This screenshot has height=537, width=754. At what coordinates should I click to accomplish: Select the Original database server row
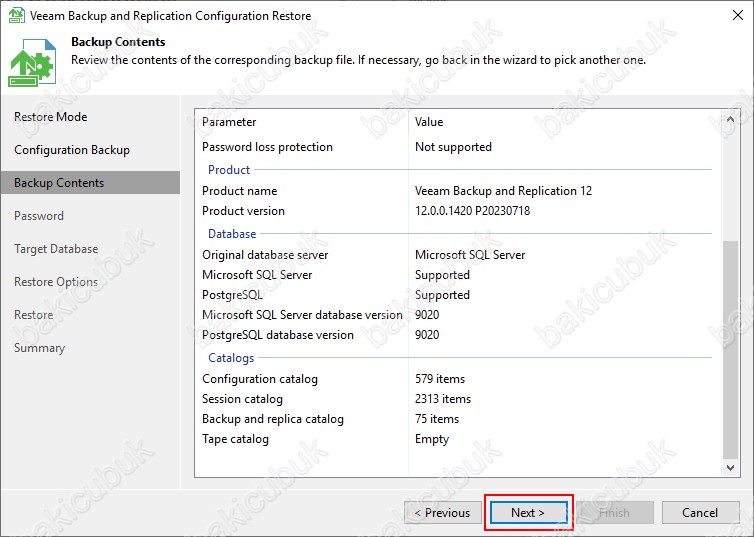457,255
